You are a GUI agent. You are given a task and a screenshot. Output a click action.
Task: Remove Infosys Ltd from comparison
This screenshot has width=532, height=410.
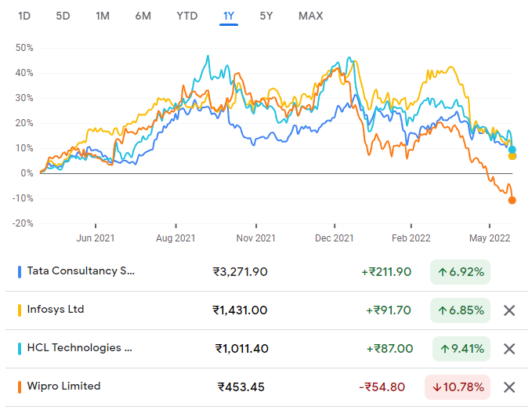509,310
